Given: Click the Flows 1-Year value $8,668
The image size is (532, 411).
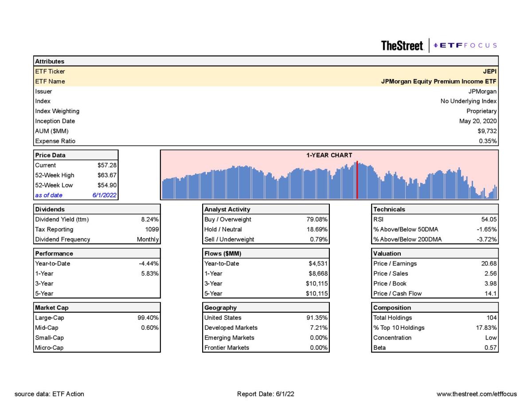Looking at the screenshot, I should [318, 274].
